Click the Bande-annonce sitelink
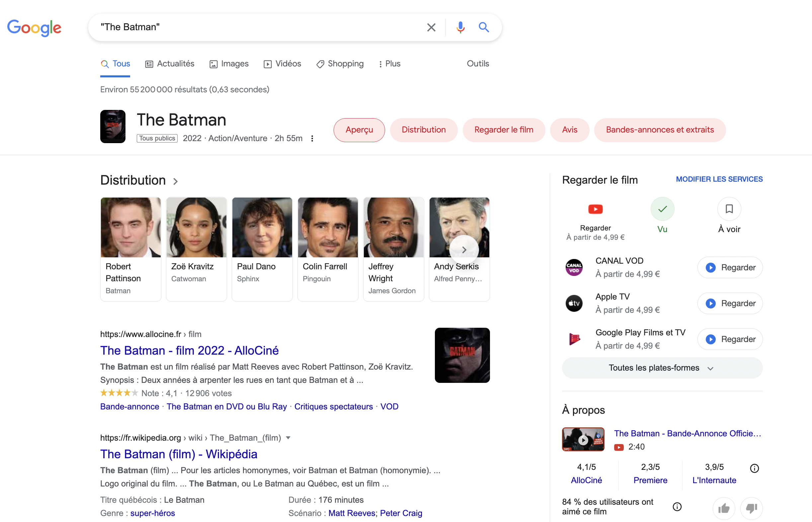The height and width of the screenshot is (522, 812). pos(130,406)
